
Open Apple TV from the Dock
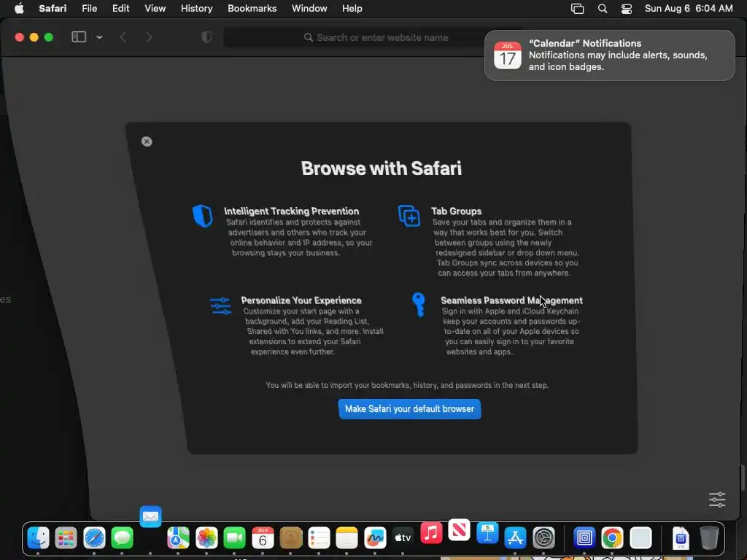pos(403,538)
